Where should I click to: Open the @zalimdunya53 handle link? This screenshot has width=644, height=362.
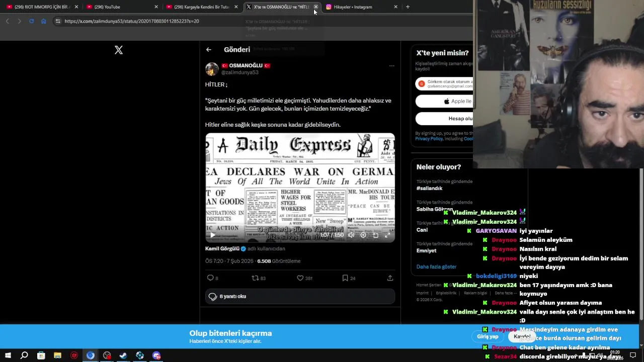pos(240,72)
